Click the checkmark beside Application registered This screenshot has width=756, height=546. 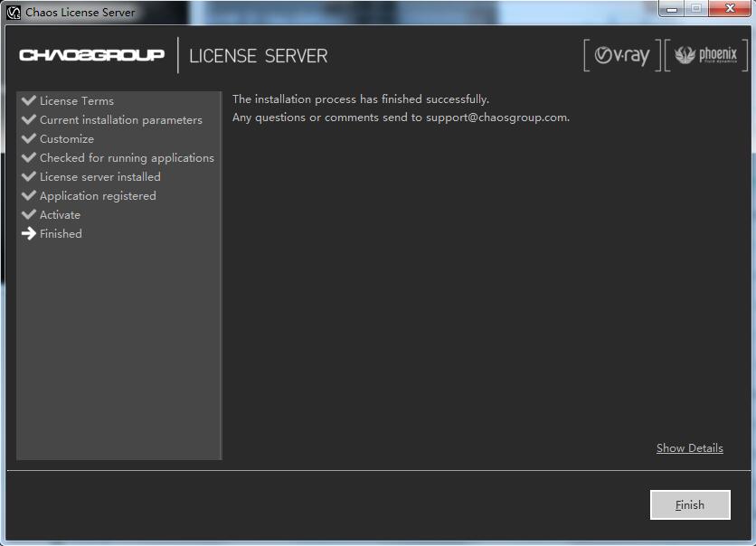pos(29,195)
